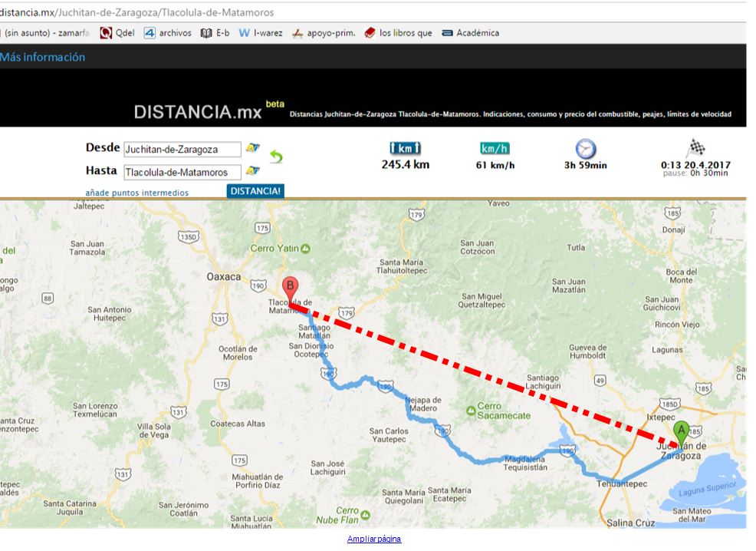Screen dimensions: 756x551
Task: Click the Coatecas Altas label
Action: [x=238, y=424]
